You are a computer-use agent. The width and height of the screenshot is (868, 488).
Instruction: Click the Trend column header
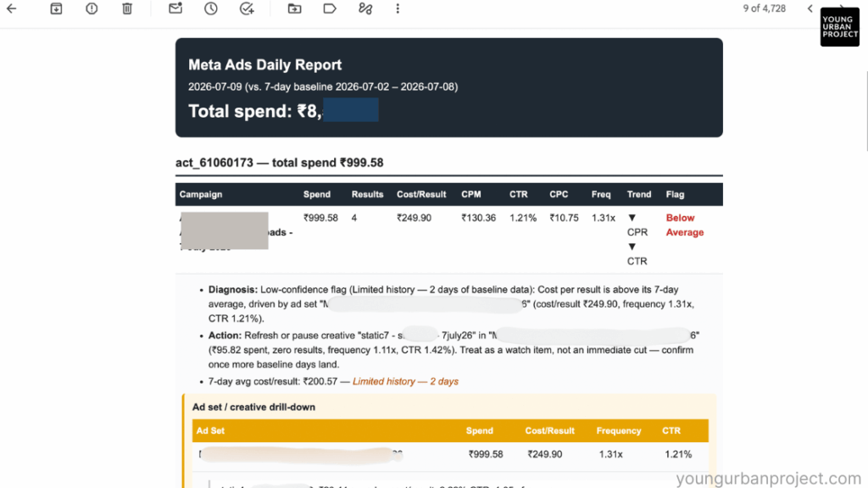639,195
